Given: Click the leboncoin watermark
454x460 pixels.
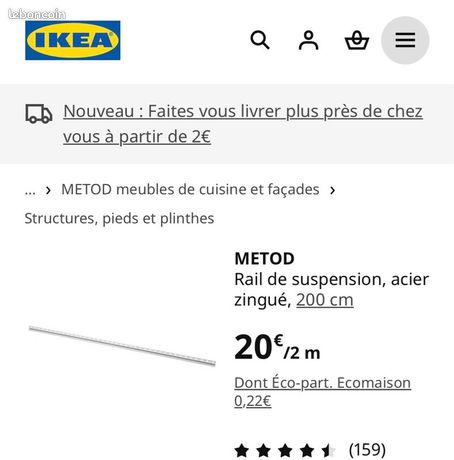Looking at the screenshot, I should click(x=37, y=14).
